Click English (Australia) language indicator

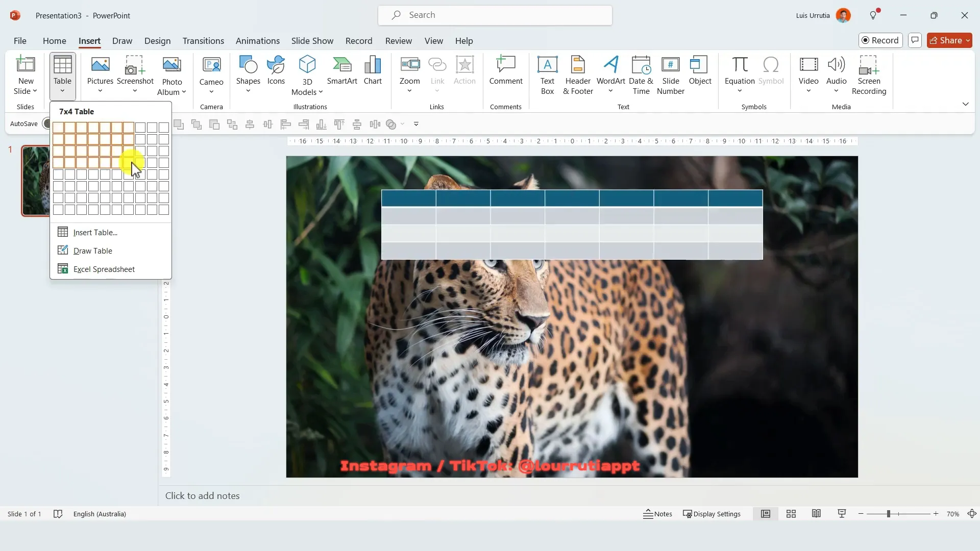(x=100, y=514)
